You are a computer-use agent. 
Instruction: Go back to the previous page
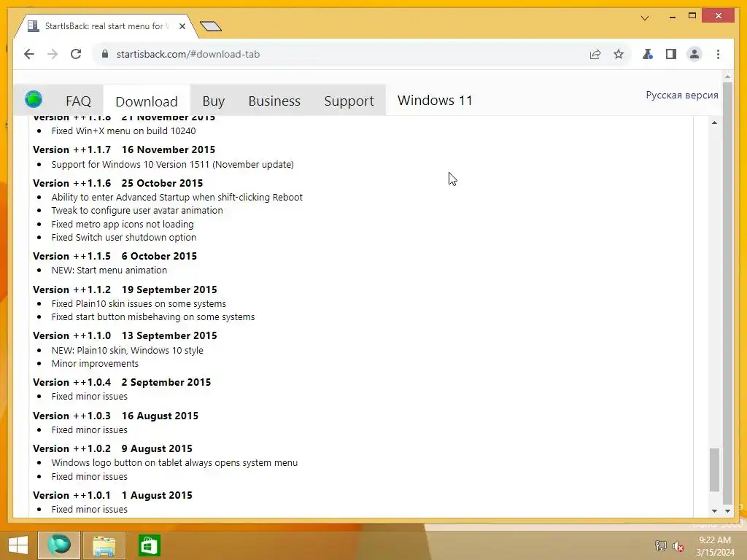tap(29, 54)
